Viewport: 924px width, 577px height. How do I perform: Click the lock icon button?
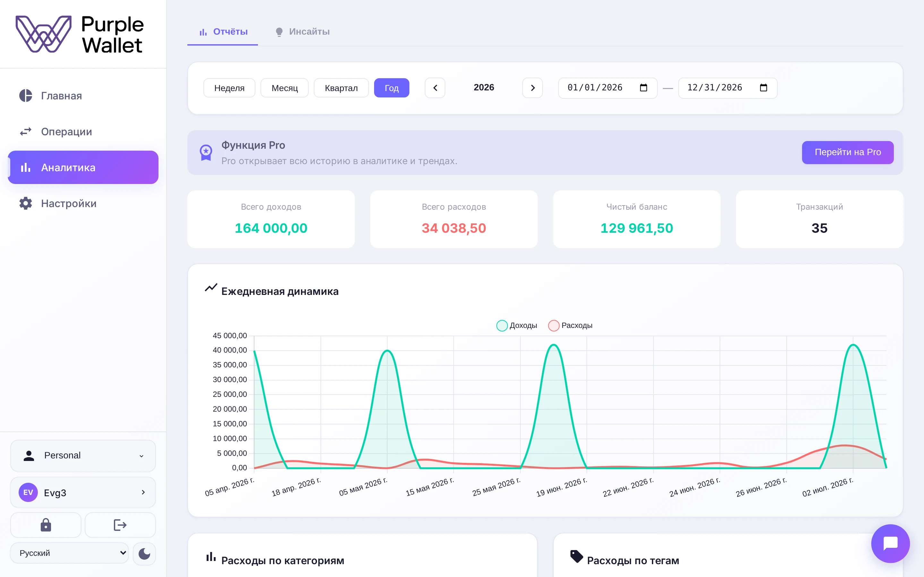[x=46, y=525]
